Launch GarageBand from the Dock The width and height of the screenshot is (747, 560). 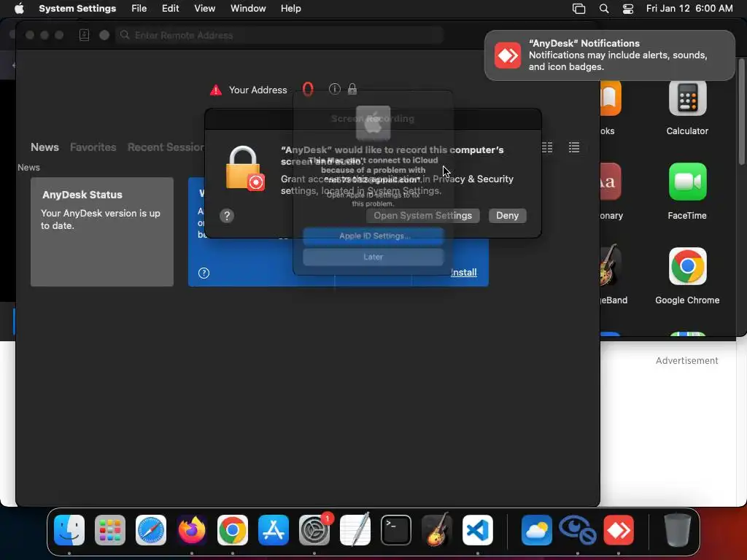pyautogui.click(x=437, y=530)
